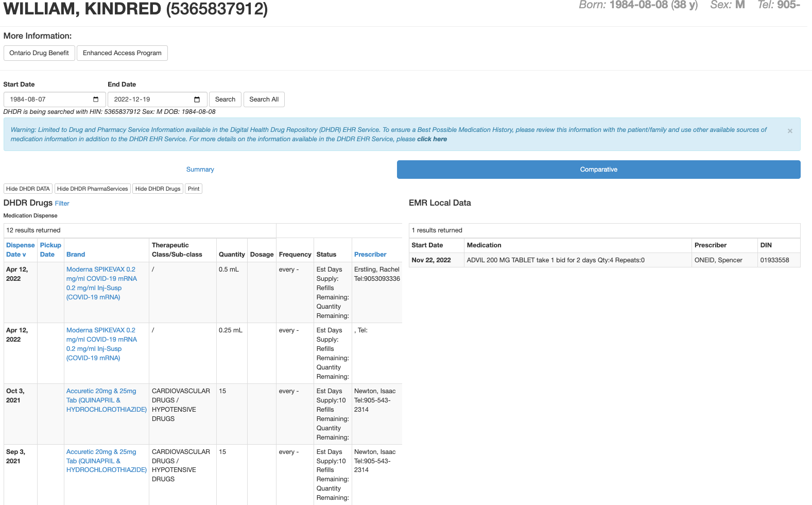Dismiss the DHDR warning banner
Screen dimensions: 812x505
pos(789,131)
